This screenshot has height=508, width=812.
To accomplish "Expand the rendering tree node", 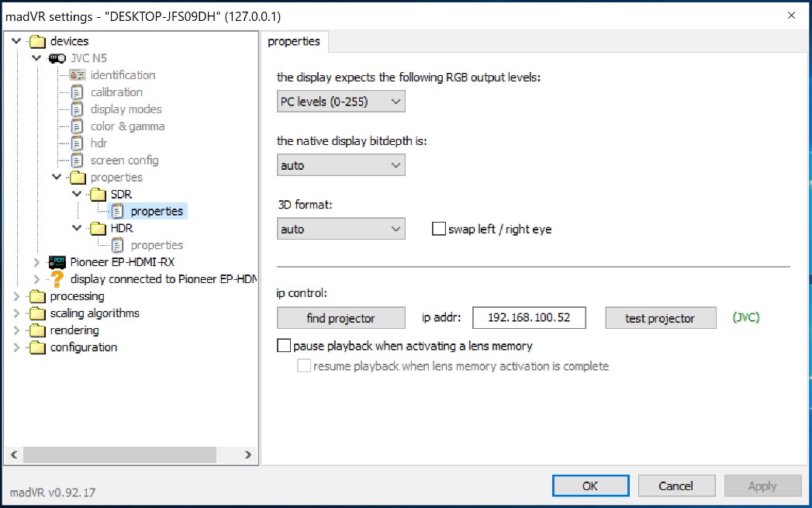I will (x=16, y=330).
